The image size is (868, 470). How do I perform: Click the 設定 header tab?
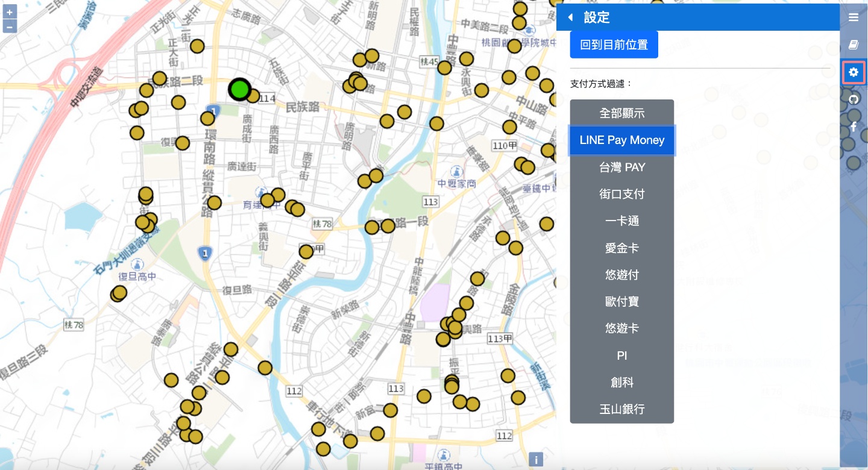[x=597, y=17]
